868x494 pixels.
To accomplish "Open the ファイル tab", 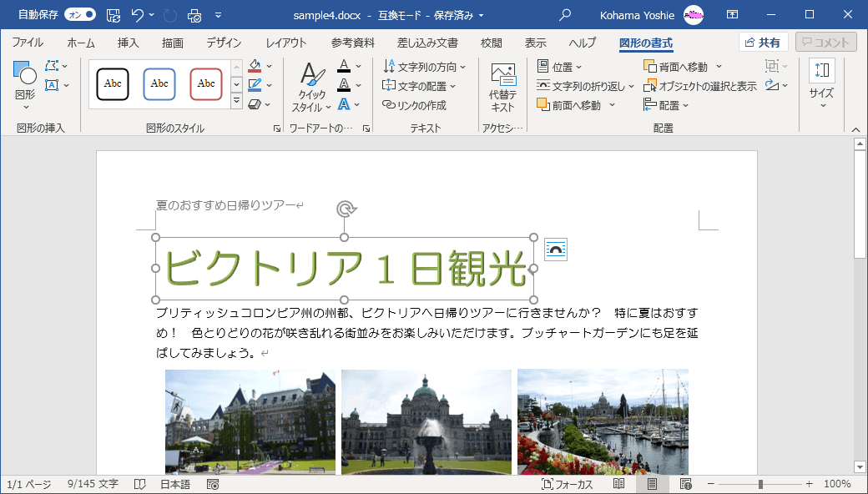I will [x=28, y=43].
